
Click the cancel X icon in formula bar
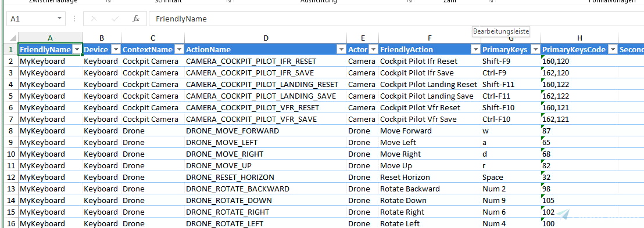coord(94,19)
